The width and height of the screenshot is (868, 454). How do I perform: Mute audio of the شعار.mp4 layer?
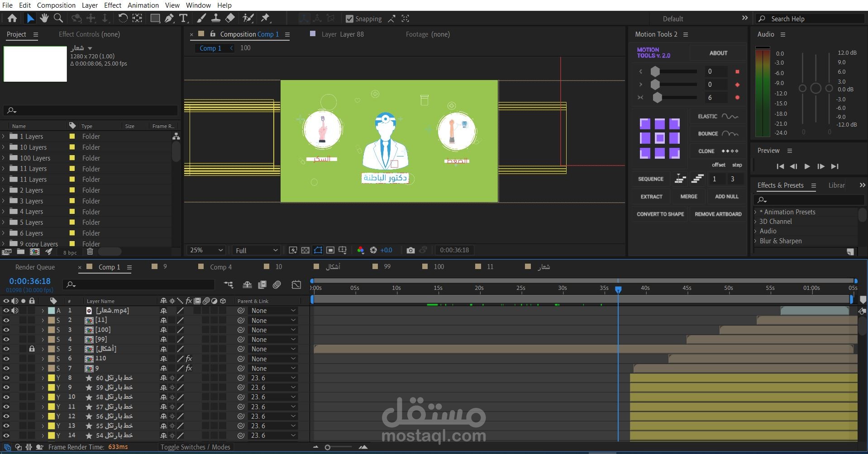pos(15,311)
